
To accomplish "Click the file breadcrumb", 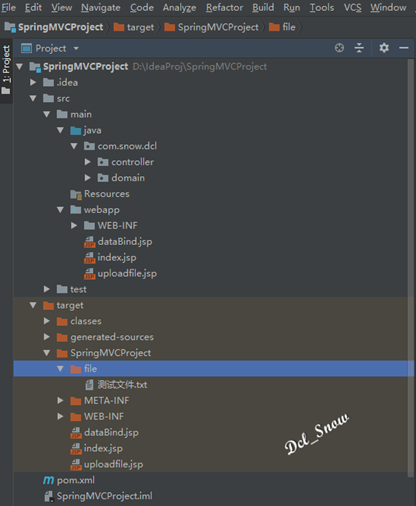I will [x=282, y=27].
